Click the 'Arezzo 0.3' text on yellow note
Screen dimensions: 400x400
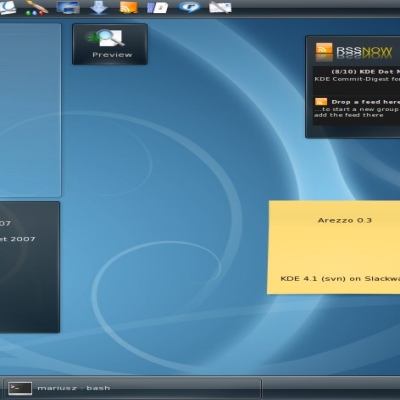point(344,220)
